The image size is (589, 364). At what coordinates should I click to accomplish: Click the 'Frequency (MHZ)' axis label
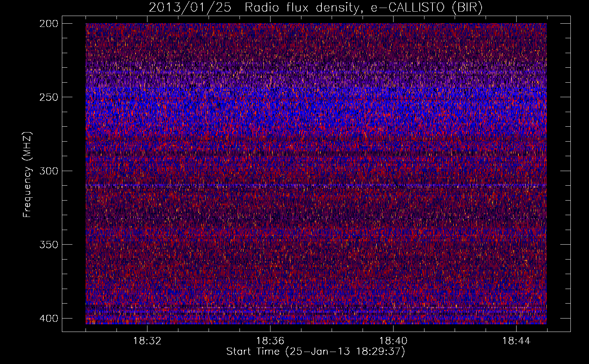(x=27, y=174)
